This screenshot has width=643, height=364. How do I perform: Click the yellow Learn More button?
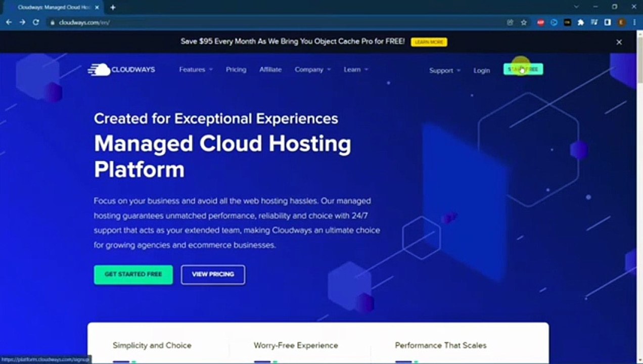429,42
